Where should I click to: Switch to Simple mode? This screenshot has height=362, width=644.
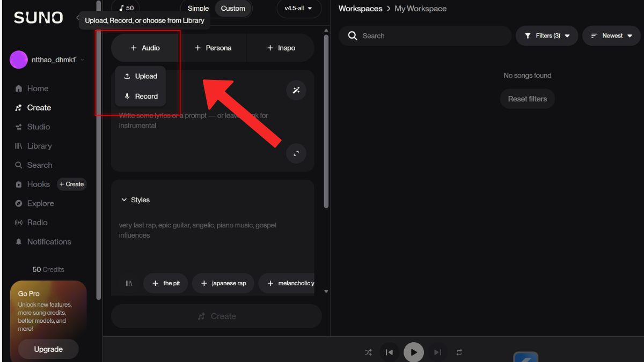[198, 9]
